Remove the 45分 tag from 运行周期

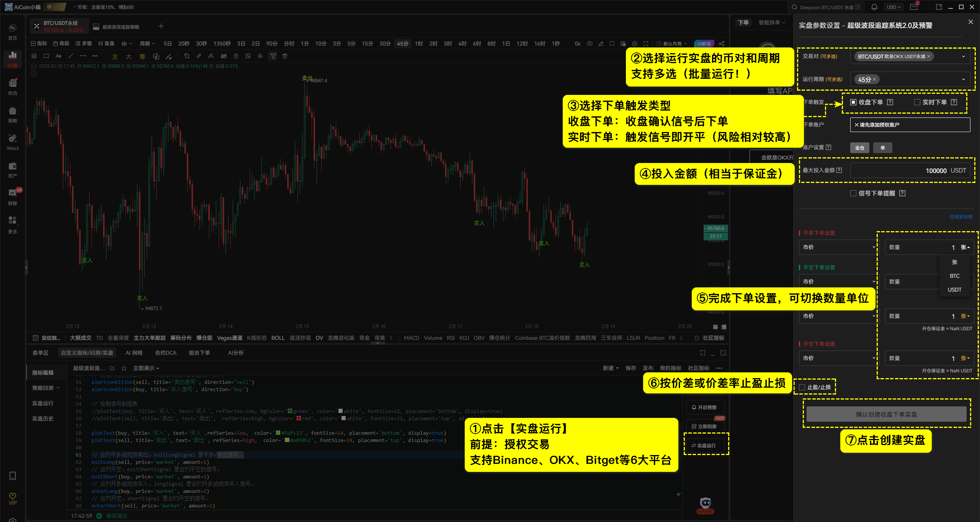pos(874,80)
